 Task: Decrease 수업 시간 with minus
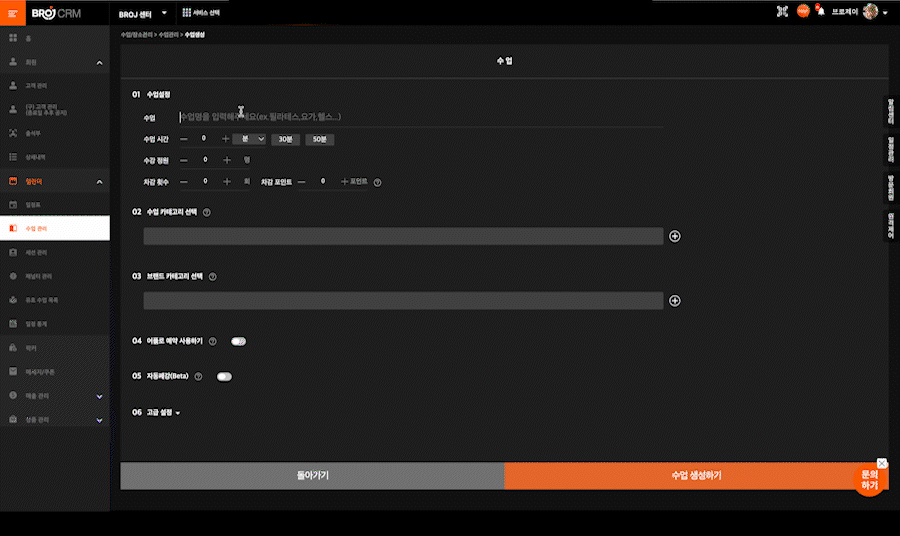click(x=184, y=139)
